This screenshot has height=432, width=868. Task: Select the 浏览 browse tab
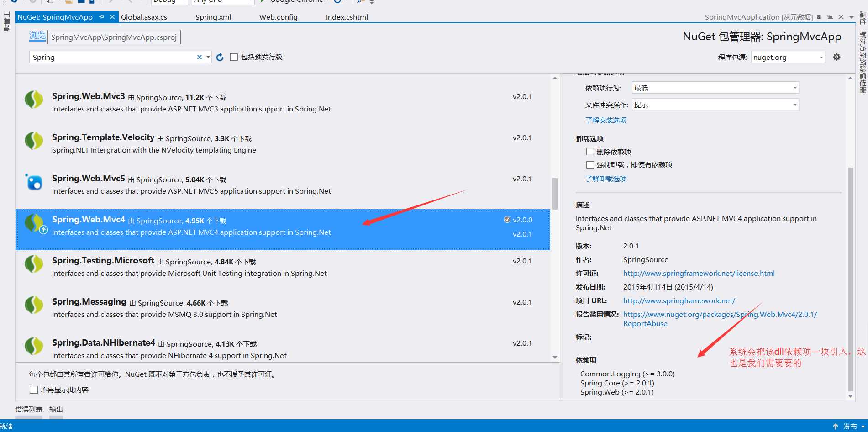pyautogui.click(x=37, y=36)
